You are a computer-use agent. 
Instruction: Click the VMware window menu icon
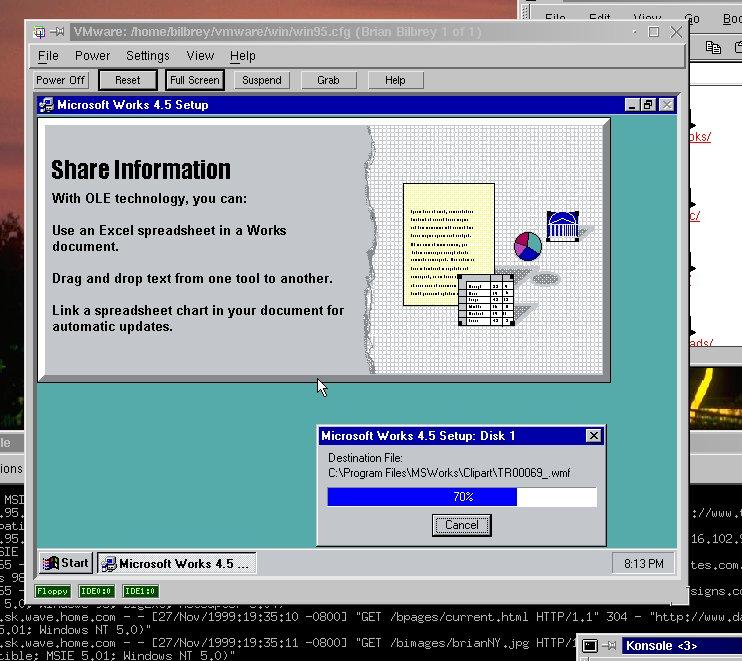37,32
